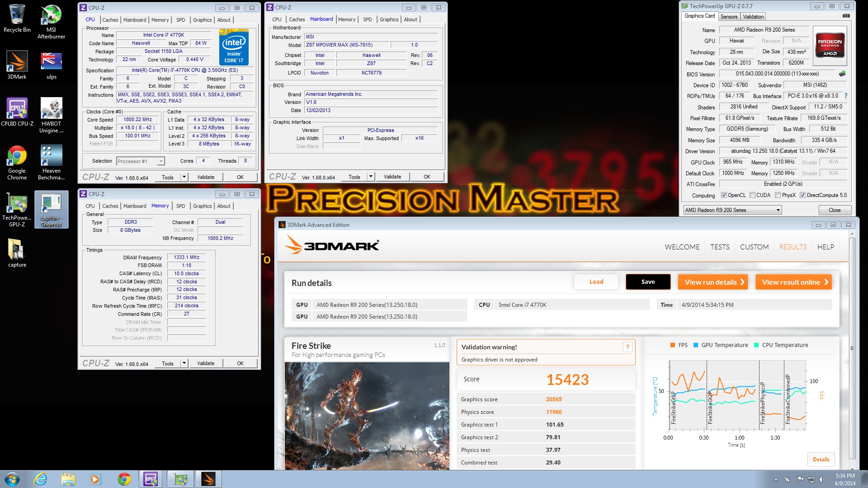Viewport: 868px width, 488px height.
Task: Click the GPU Temperature blue legend swatch
Action: [x=696, y=345]
